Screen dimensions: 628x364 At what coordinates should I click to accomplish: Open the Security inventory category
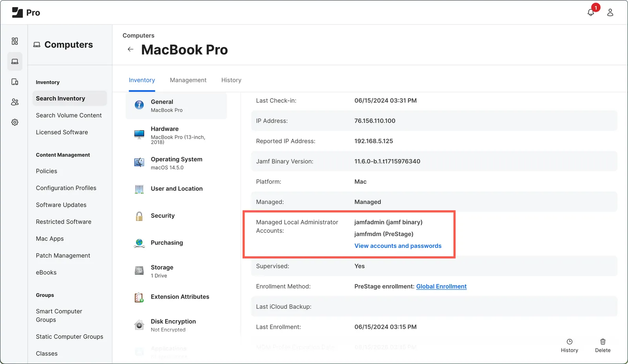[162, 215]
